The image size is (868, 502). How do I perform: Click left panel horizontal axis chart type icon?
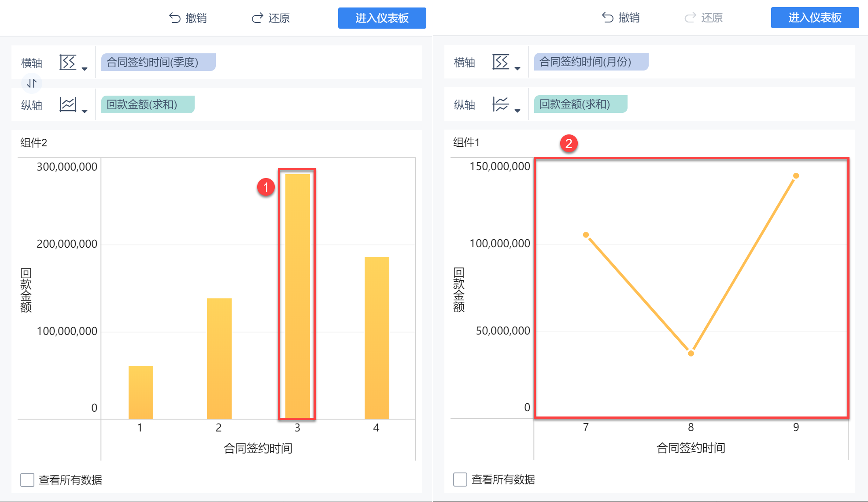point(68,63)
